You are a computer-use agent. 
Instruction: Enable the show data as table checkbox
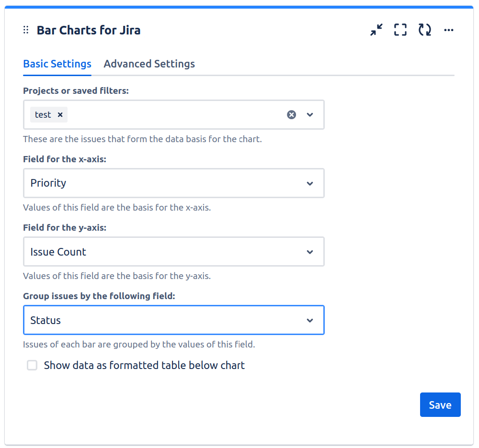coord(32,366)
